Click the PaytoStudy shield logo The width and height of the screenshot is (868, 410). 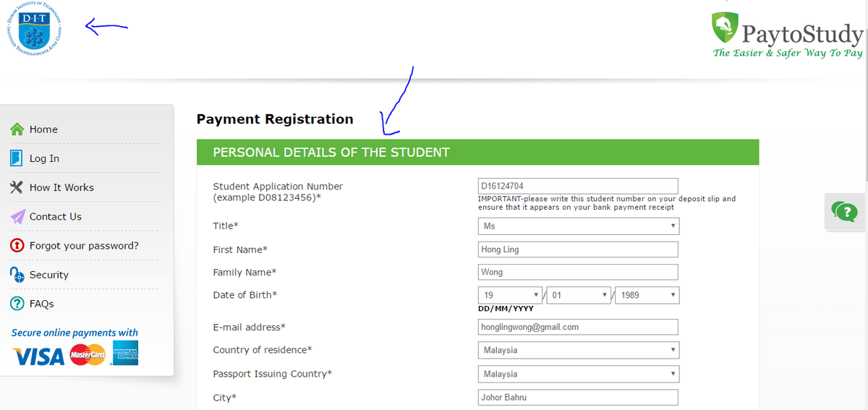[x=726, y=28]
